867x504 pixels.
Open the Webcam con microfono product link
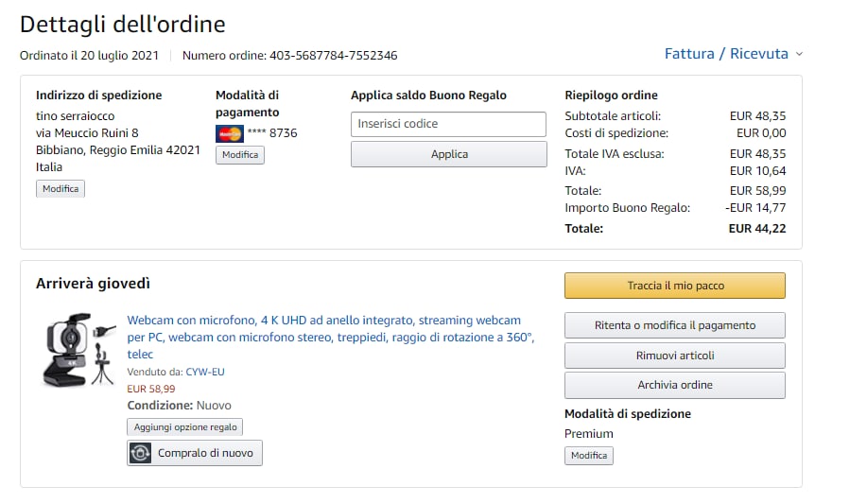click(324, 321)
